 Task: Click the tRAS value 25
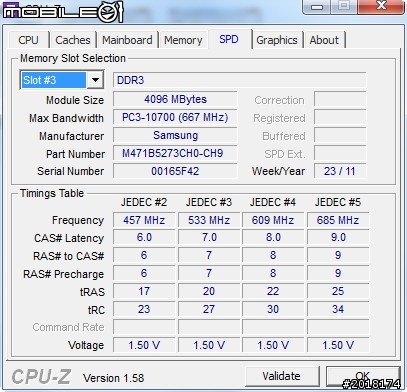click(x=338, y=291)
